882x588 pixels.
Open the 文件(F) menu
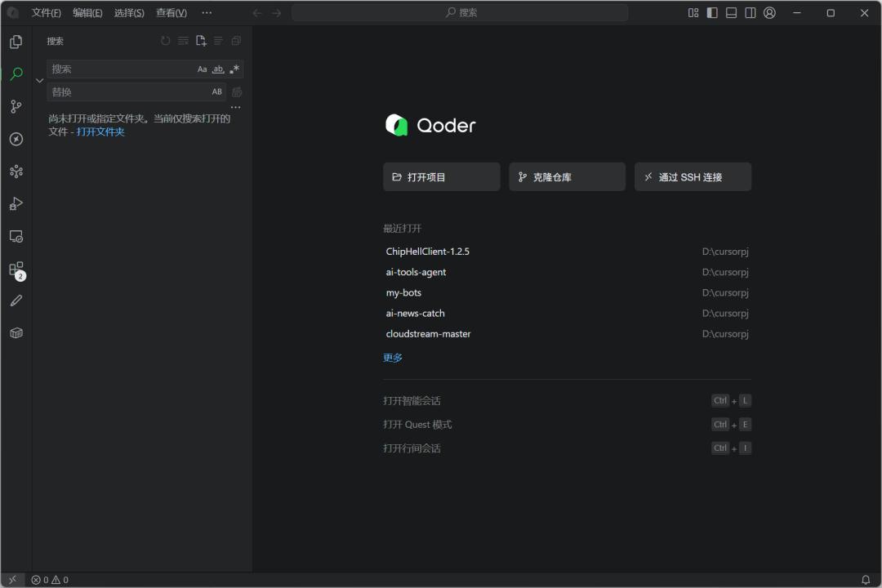[x=46, y=13]
